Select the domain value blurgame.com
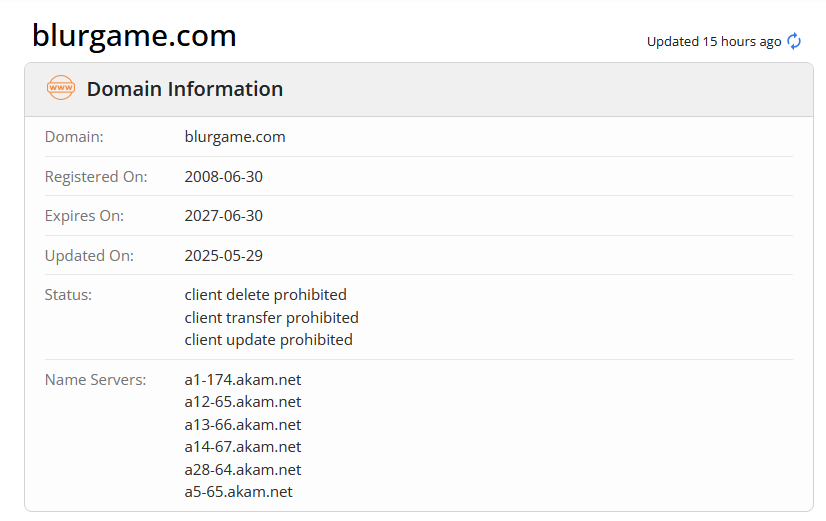This screenshot has width=826, height=521. (235, 137)
